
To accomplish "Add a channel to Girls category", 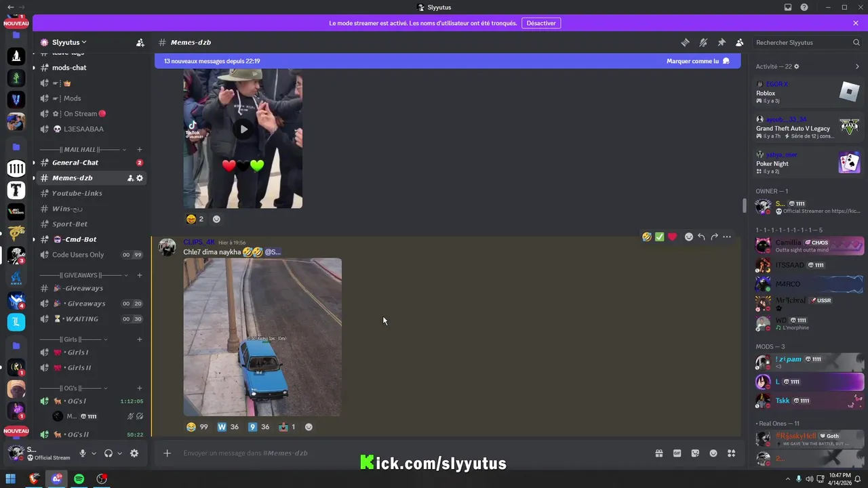I will point(140,340).
